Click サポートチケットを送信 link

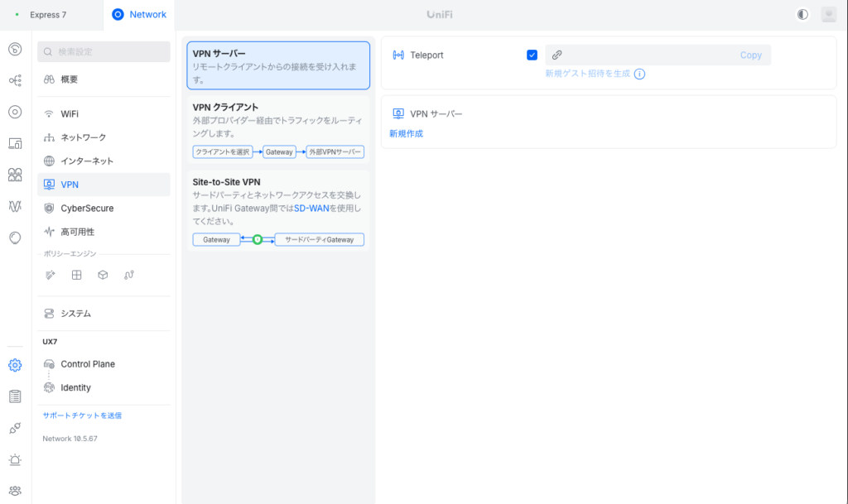click(x=82, y=415)
